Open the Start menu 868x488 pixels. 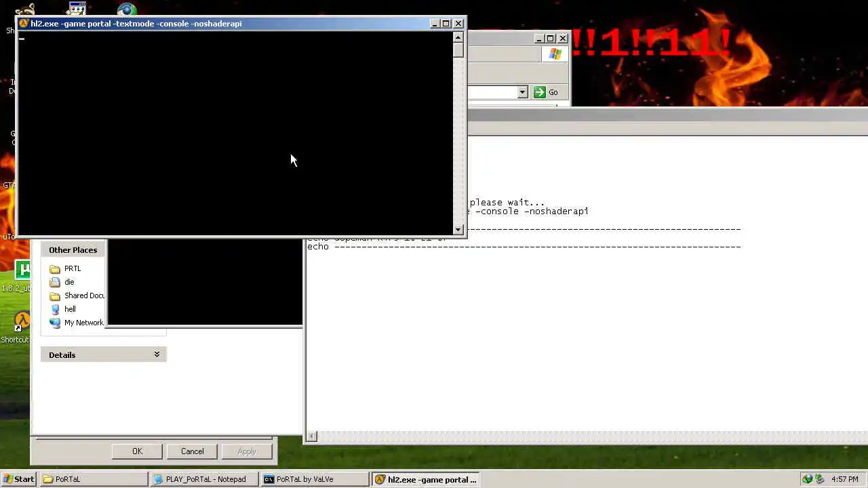tap(18, 479)
